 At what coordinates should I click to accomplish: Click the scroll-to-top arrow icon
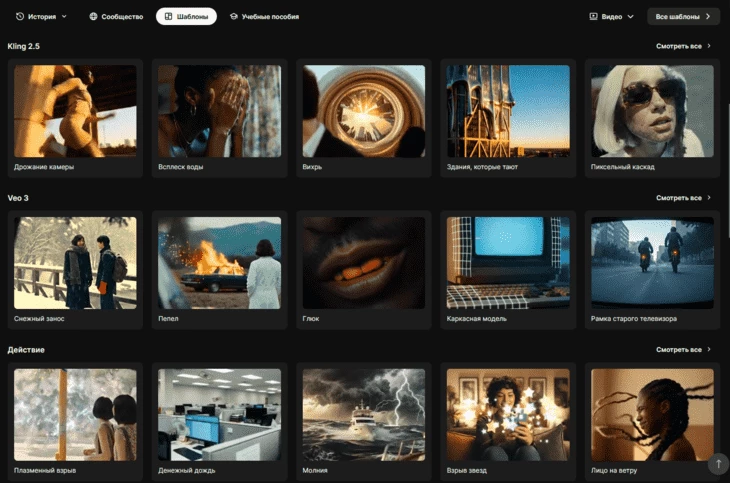tap(716, 464)
